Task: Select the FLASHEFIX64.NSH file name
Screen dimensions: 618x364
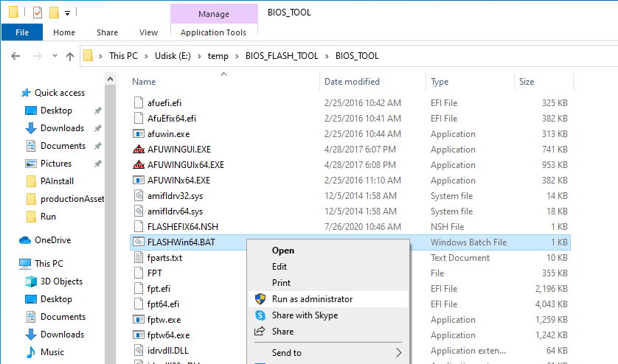Action: click(x=183, y=227)
